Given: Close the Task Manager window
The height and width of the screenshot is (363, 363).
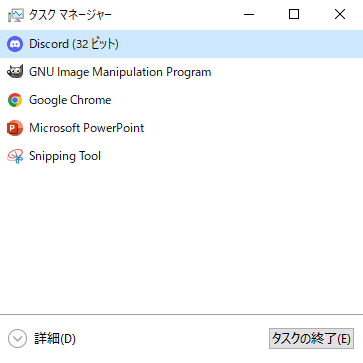Looking at the screenshot, I should pyautogui.click(x=340, y=14).
